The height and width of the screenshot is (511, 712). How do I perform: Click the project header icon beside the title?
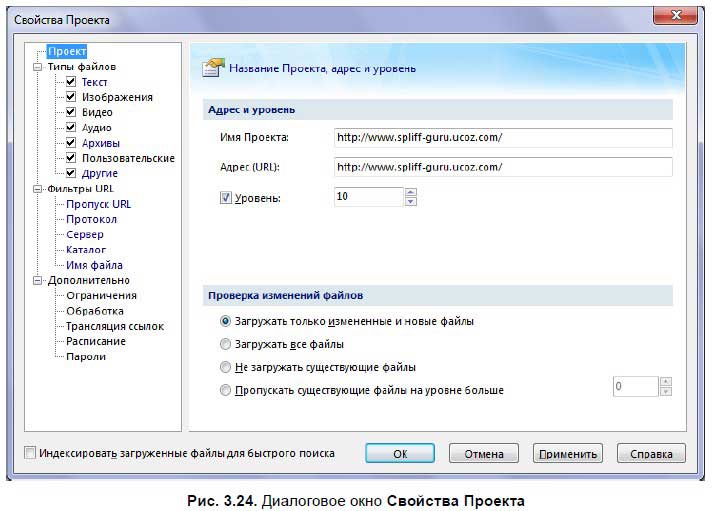coord(211,67)
